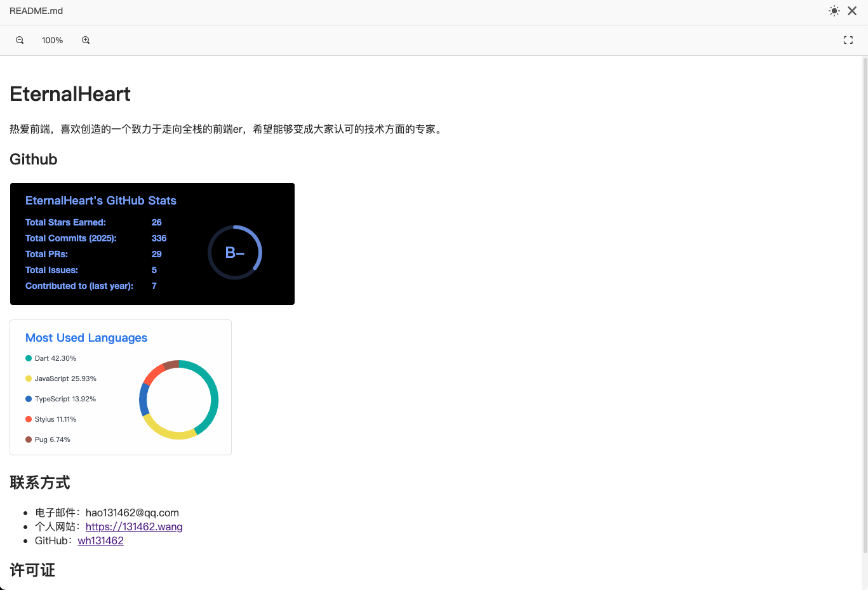
Task: Toggle light theme with the sun icon
Action: tap(834, 11)
